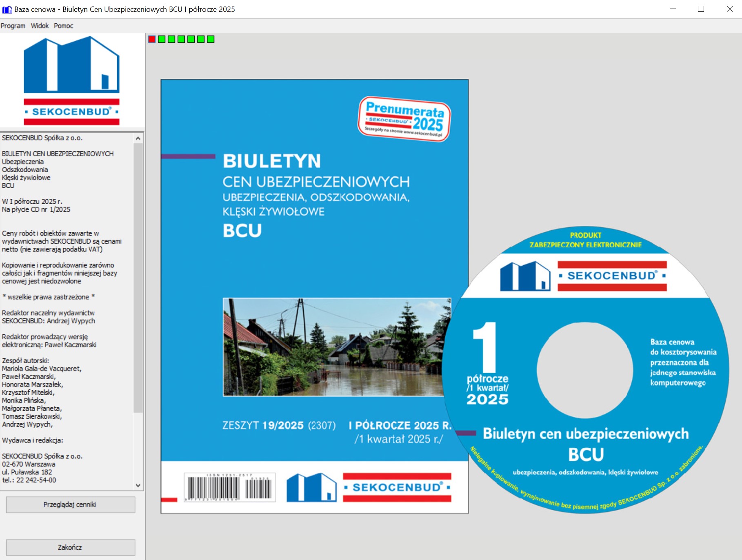This screenshot has height=560, width=742.
Task: Click the flooded village photo on the cover
Action: tap(337, 347)
